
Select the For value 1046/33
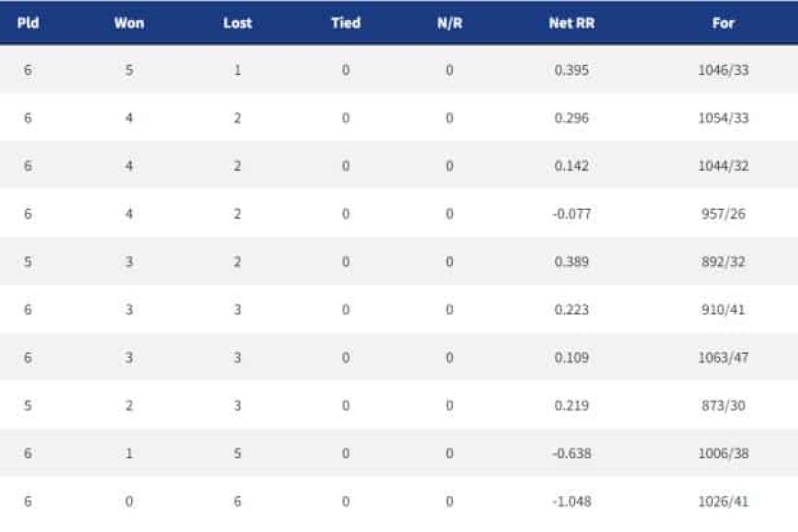pos(723,70)
